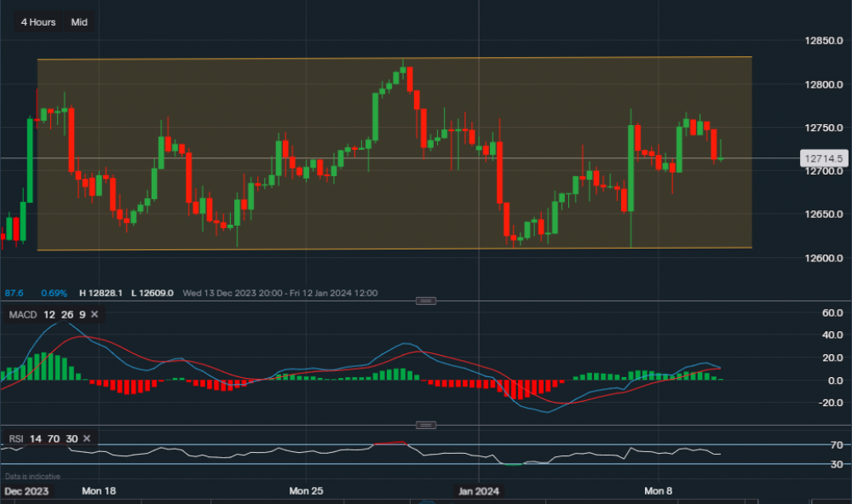
Task: Select the Mon 25 time axis marker
Action: (x=307, y=491)
